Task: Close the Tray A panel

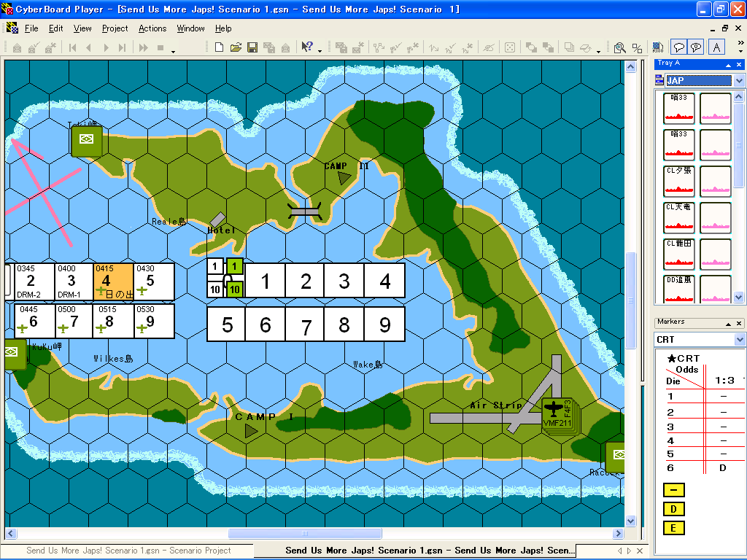Action: coord(739,65)
